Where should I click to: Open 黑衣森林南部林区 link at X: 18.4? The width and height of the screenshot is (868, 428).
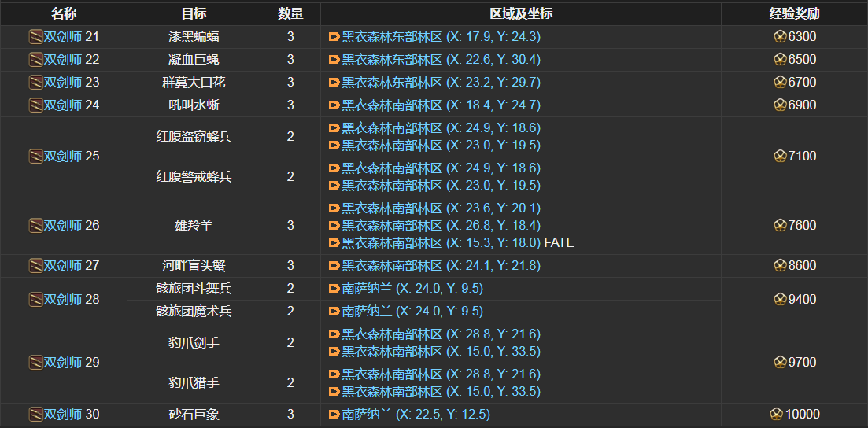pos(441,105)
